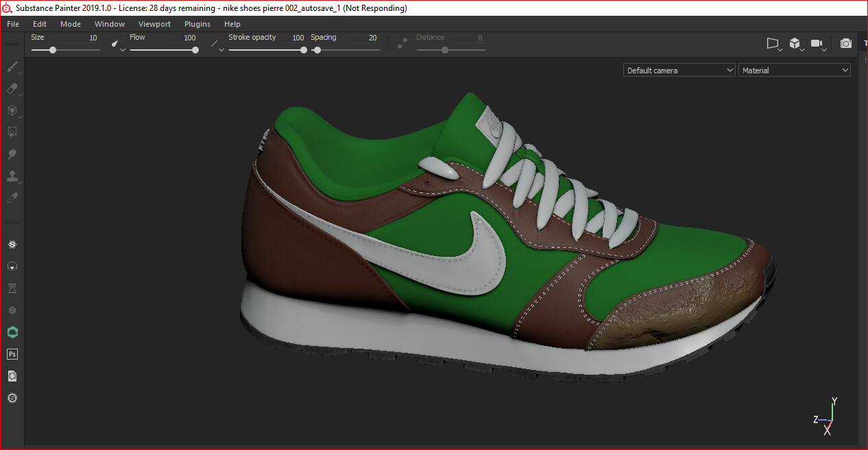Export to Photoshop via the Ps icon
Screen dimensions: 868x450
coord(12,354)
